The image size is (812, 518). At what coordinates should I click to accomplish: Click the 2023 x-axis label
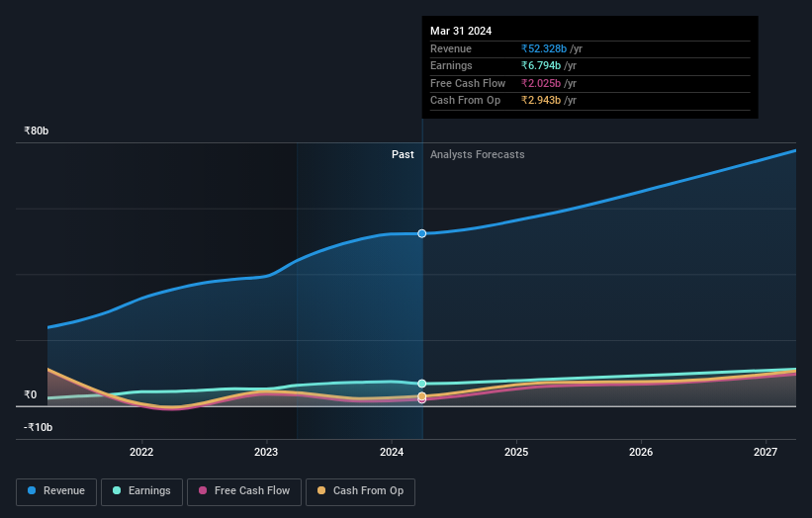tap(266, 453)
